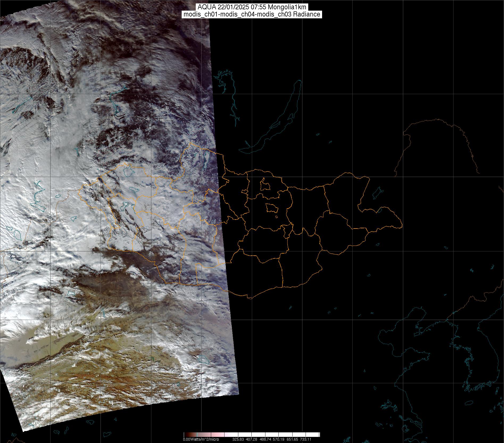Click the 733.11 colorbar tick value

(x=306, y=439)
